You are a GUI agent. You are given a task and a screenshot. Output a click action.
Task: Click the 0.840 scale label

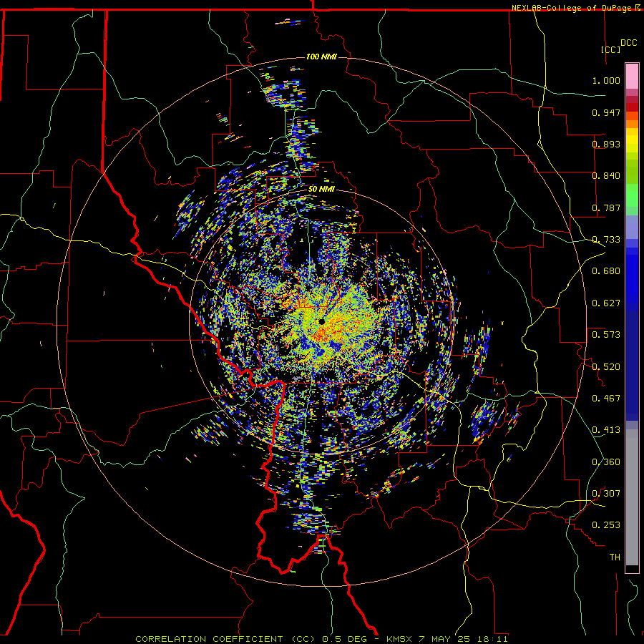[x=606, y=176]
